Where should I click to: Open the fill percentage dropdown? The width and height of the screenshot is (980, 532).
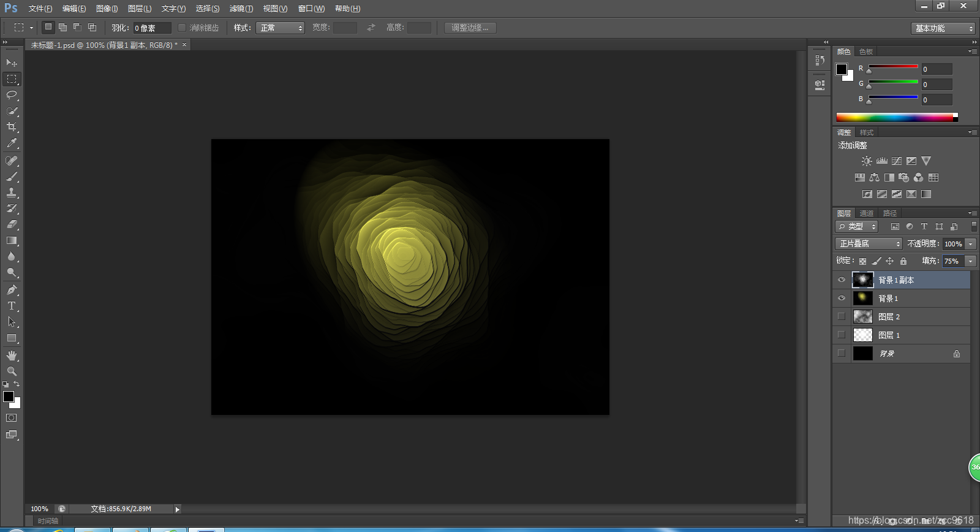[971, 261]
